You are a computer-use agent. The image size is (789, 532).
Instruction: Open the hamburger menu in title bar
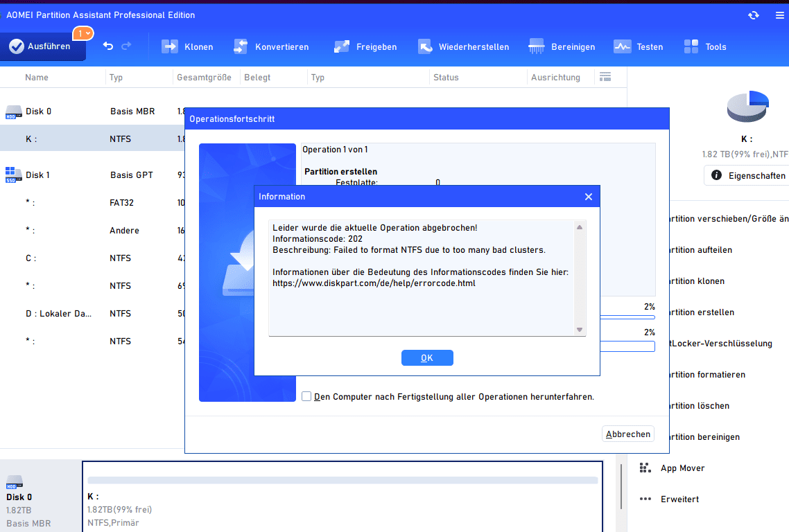[779, 15]
